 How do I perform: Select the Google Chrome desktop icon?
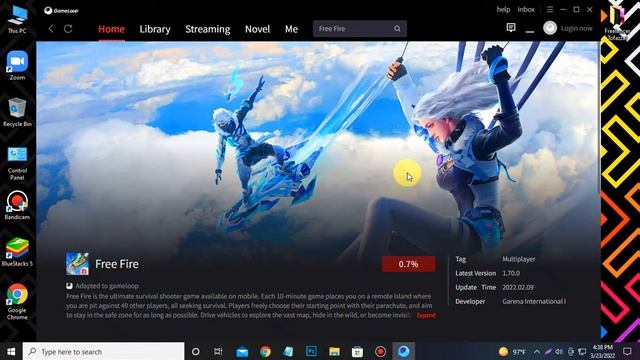click(17, 302)
